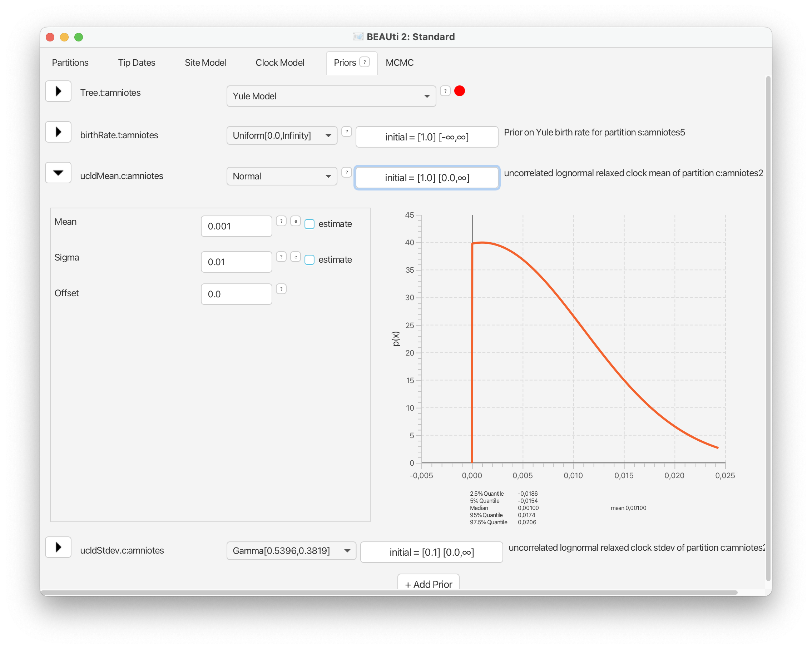Click the 'Tree.t:amniotes' label
Image resolution: width=812 pixels, height=649 pixels.
pyautogui.click(x=110, y=92)
